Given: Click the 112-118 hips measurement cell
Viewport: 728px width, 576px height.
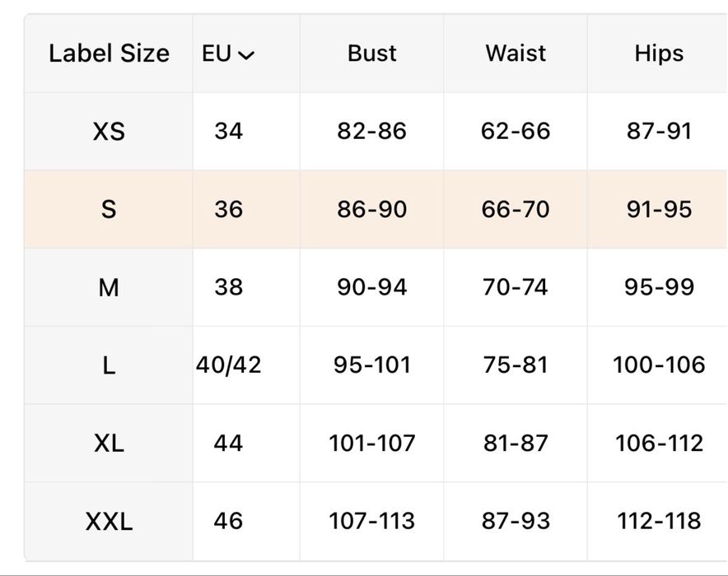Looking at the screenshot, I should pos(659,522).
